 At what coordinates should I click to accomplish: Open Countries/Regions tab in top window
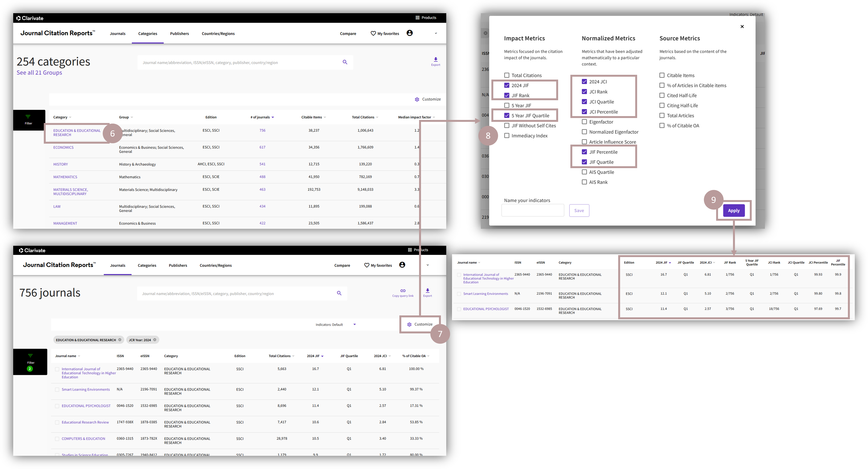218,33
